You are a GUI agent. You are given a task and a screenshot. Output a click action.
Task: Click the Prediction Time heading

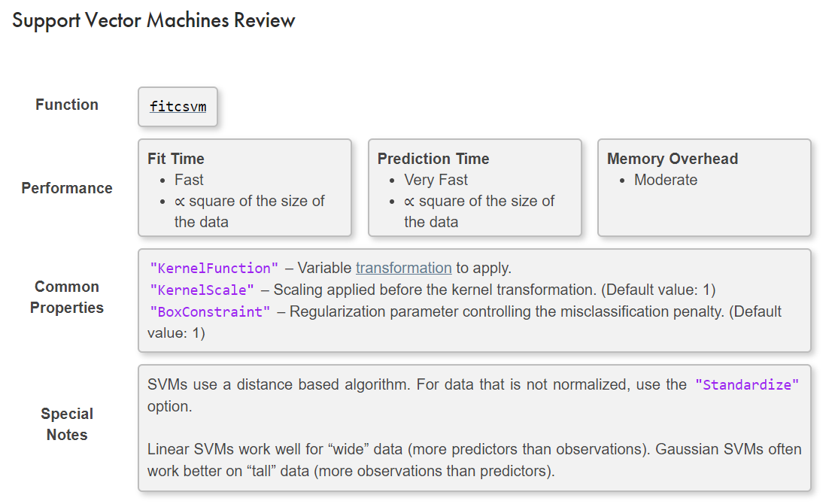(433, 159)
